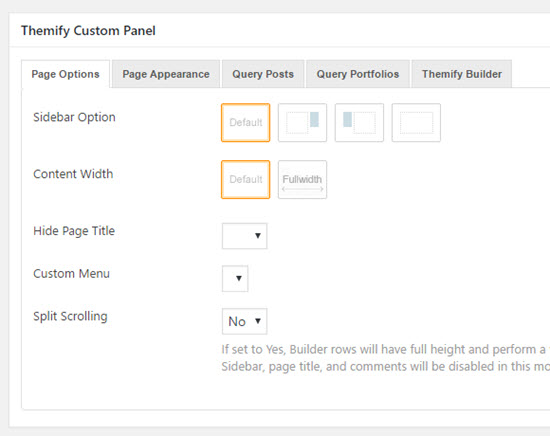The image size is (550, 436).
Task: Click the Themify Custom Panel heading
Action: pos(88,31)
